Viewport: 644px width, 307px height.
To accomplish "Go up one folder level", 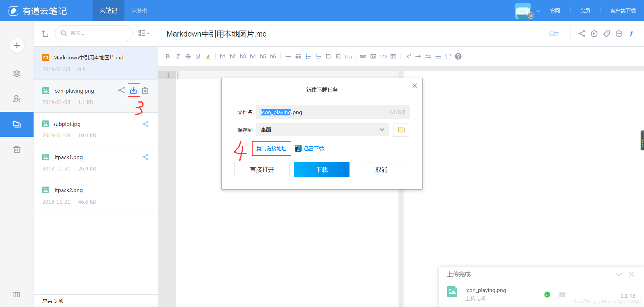I will coord(45,33).
